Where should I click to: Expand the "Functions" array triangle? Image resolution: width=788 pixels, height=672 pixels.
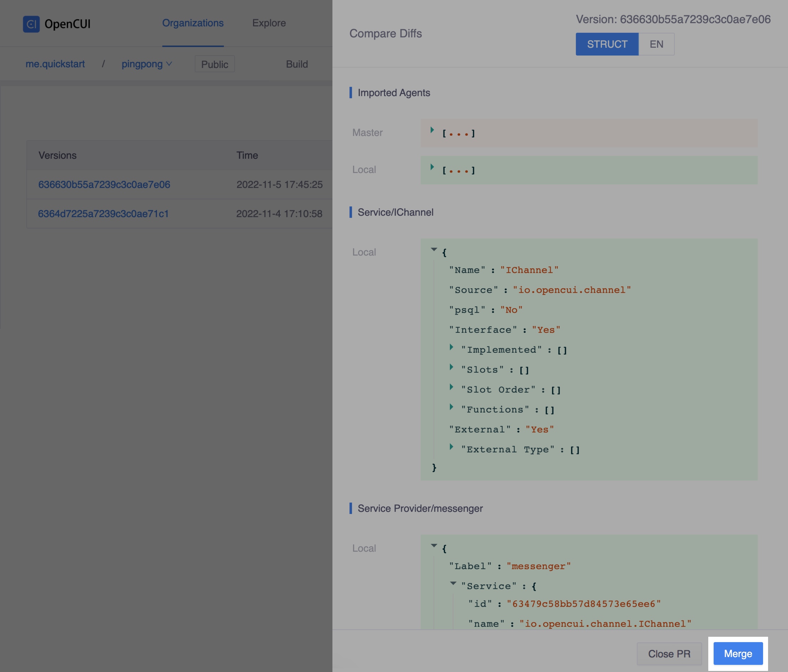451,406
